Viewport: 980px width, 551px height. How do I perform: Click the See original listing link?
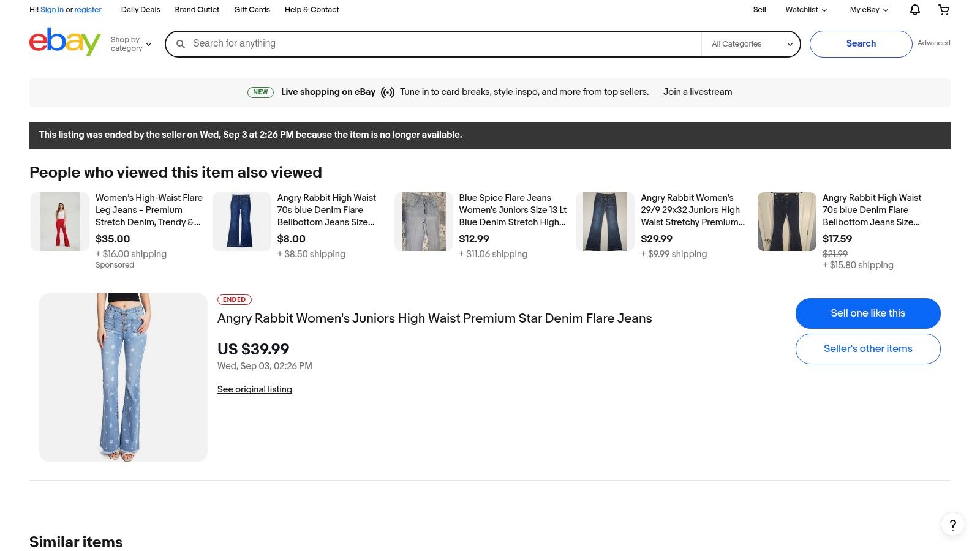[x=255, y=389]
